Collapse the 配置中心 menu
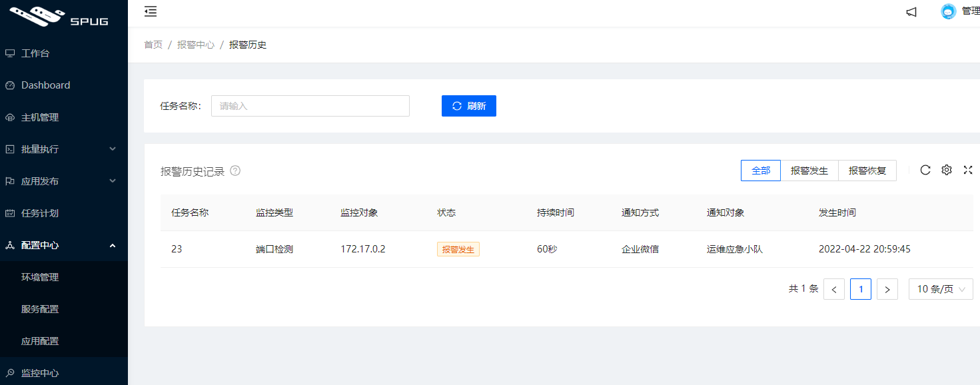 click(x=40, y=244)
